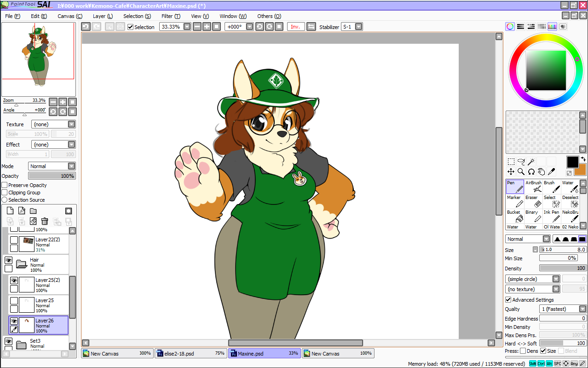
Task: Click the orange background color swatch
Action: coord(582,170)
